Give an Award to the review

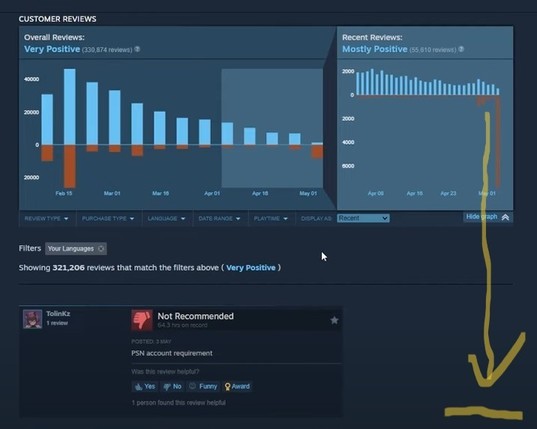(x=237, y=387)
